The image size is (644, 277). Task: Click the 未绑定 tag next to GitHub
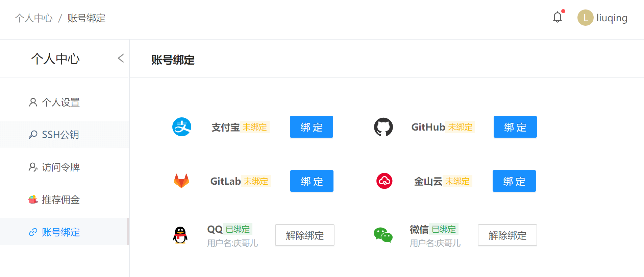(460, 127)
